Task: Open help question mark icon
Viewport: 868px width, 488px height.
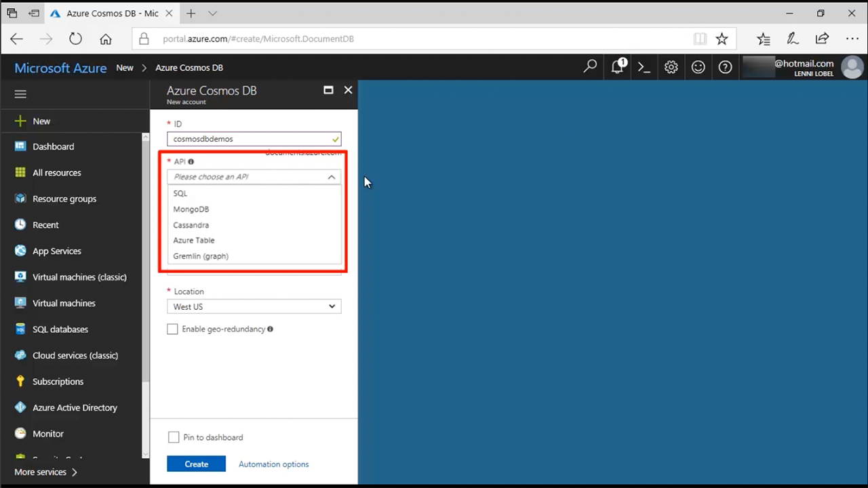Action: point(726,67)
